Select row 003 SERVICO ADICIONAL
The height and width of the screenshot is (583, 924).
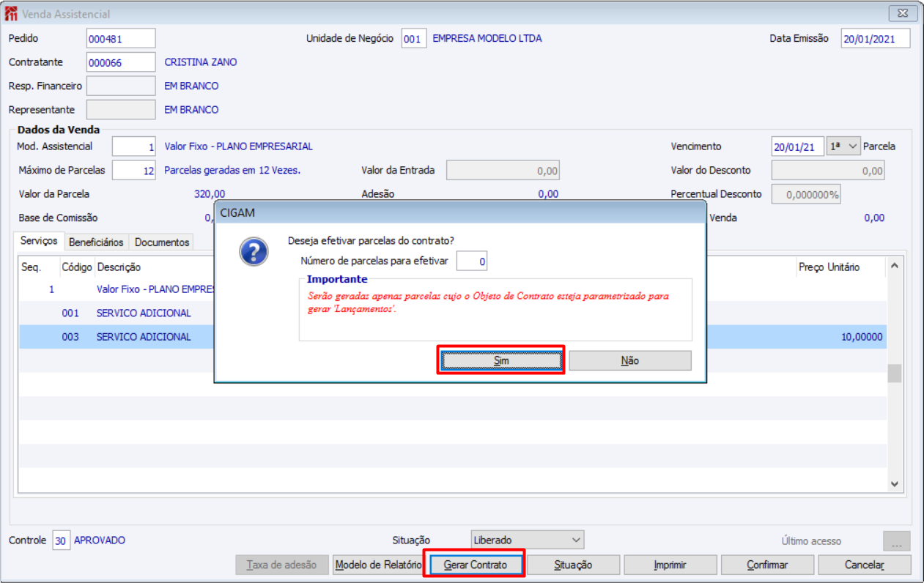pos(452,337)
